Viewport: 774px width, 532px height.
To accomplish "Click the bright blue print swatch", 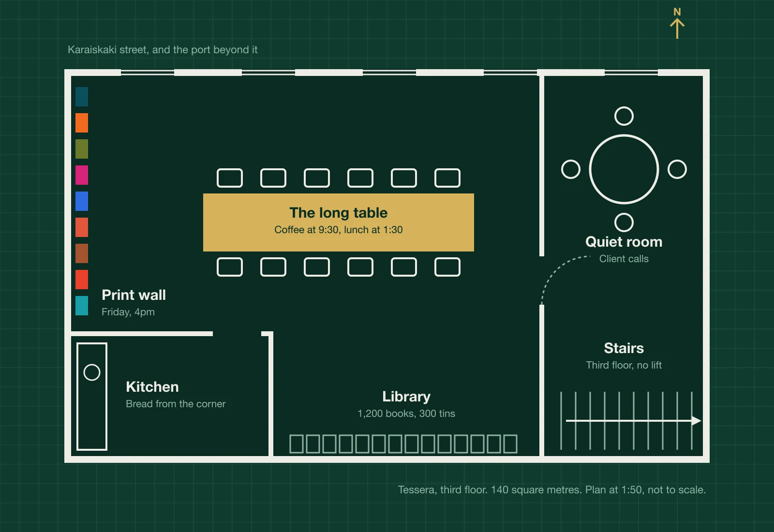I will (82, 201).
